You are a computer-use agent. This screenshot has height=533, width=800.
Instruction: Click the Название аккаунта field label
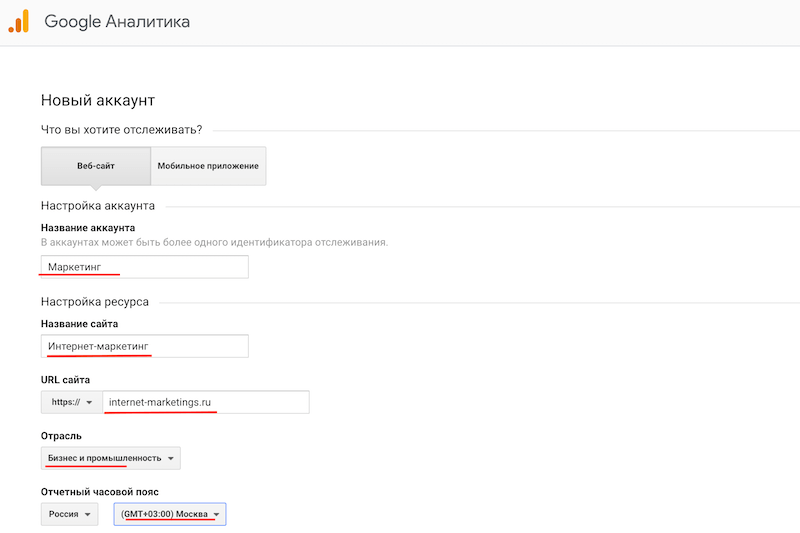[88, 227]
